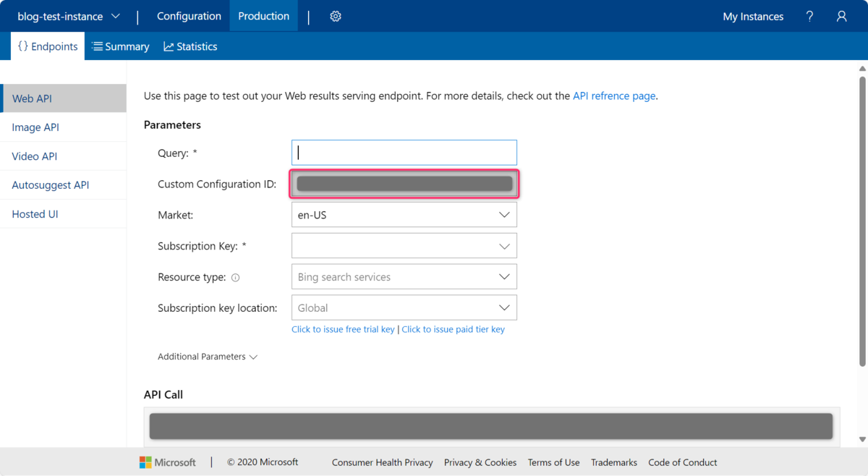Open the settings gear icon
The width and height of the screenshot is (868, 476).
(x=336, y=16)
